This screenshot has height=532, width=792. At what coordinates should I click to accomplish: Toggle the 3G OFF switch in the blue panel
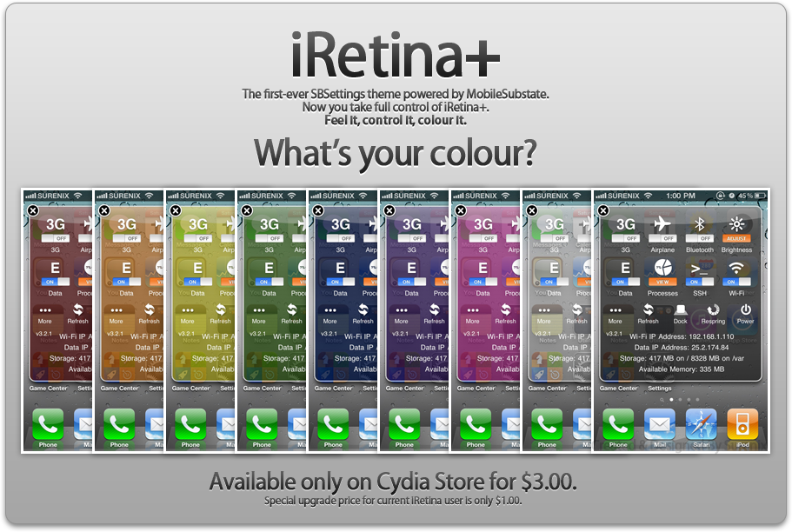click(x=341, y=238)
